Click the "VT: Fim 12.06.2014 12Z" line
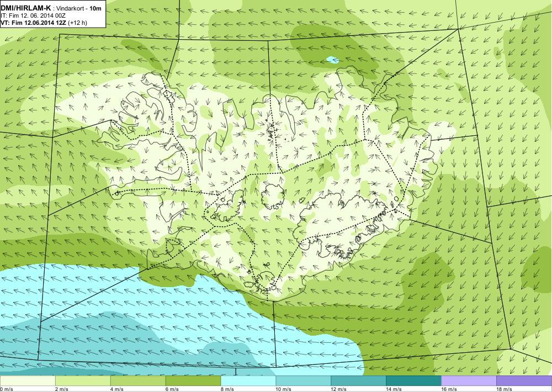This screenshot has height=392, width=552. (x=34, y=23)
